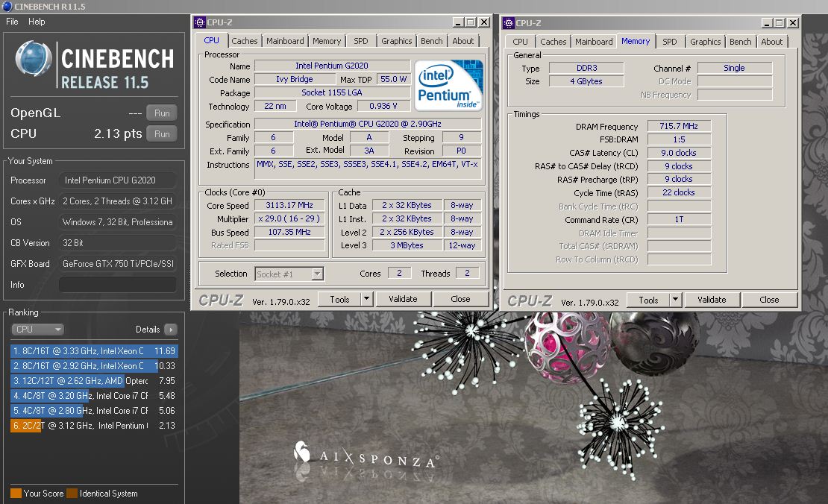Open Tools dropdown arrow in left CPU-Z
This screenshot has height=504, width=828.
(367, 299)
